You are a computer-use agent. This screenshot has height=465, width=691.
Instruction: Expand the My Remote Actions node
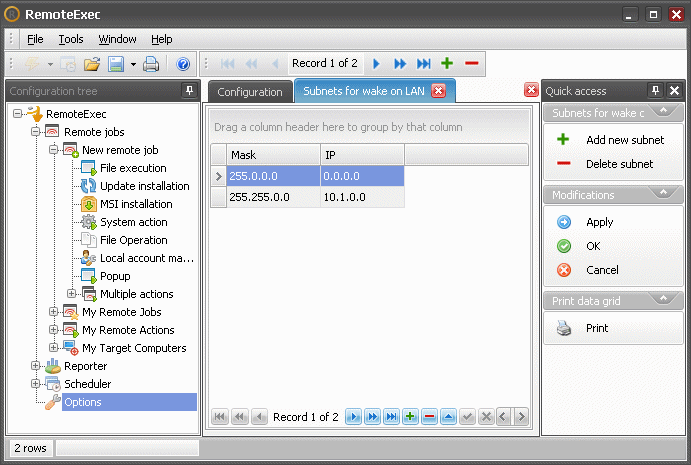(x=53, y=330)
